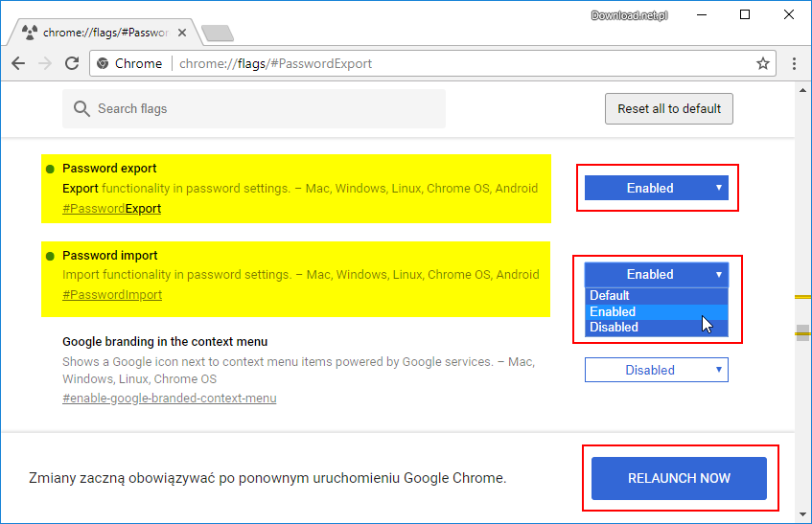Reload the chrome flags page
This screenshot has height=524, width=812.
point(72,63)
